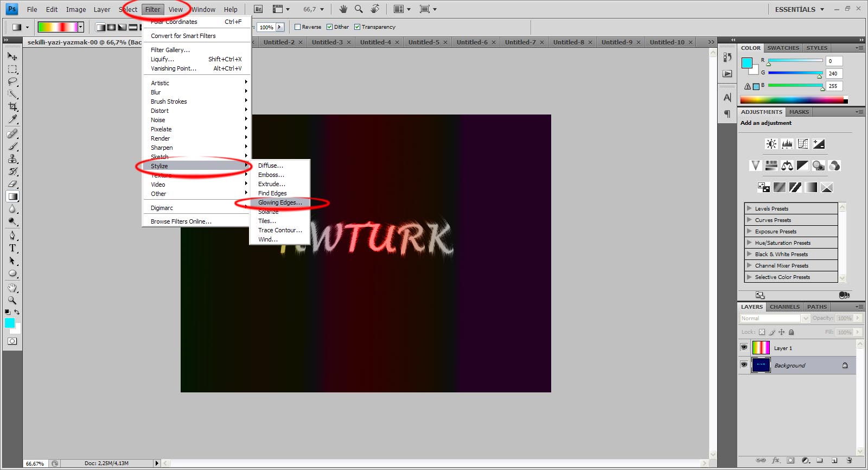Select the Gradient tool in toolbox

pos(12,196)
